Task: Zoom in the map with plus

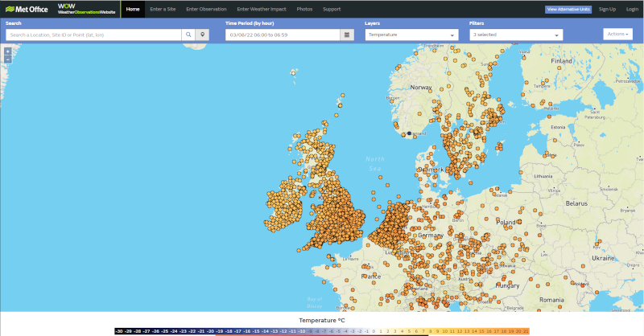Action: (8, 51)
